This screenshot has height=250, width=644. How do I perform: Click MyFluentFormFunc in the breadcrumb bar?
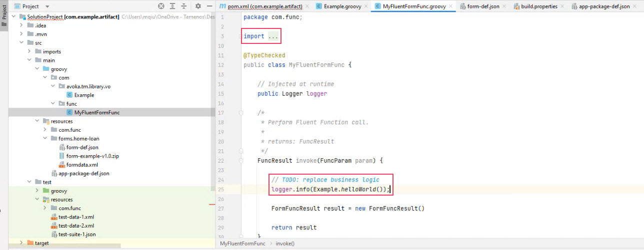(x=242, y=244)
